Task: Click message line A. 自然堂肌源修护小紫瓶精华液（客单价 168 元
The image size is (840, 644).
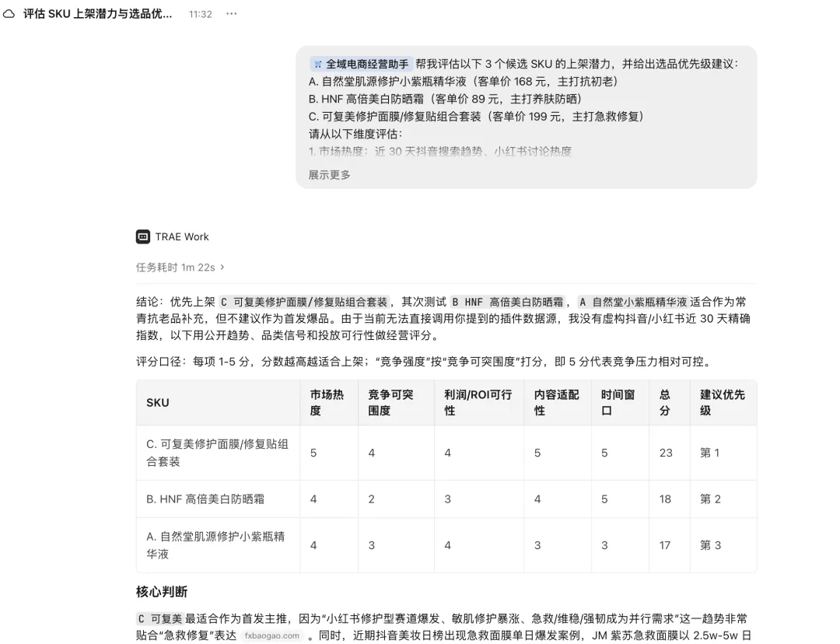Action: (464, 82)
